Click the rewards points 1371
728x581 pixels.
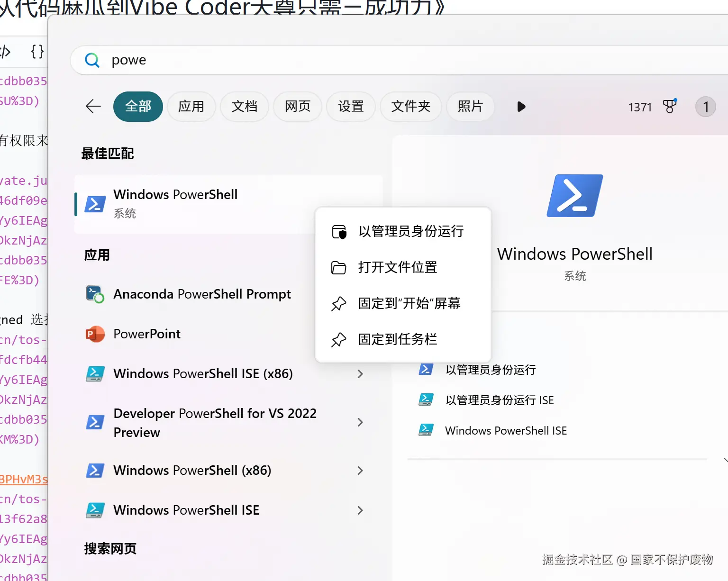click(x=640, y=107)
